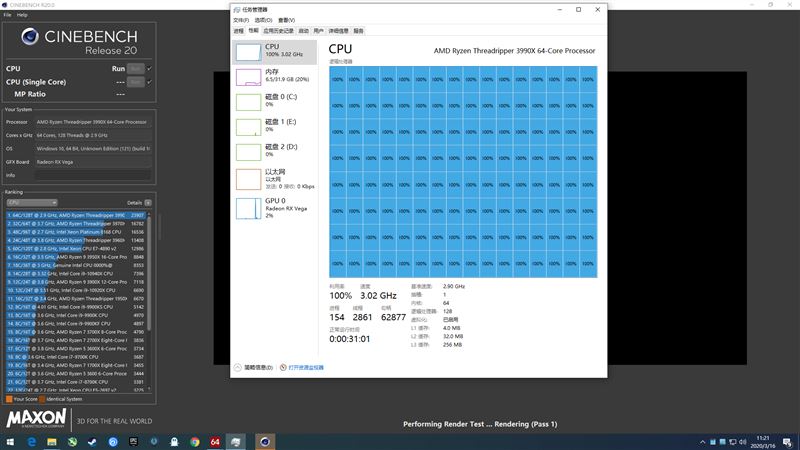Select 以太网 Ethernet in the sidebar
Screen dimensions: 800x450
(x=274, y=179)
